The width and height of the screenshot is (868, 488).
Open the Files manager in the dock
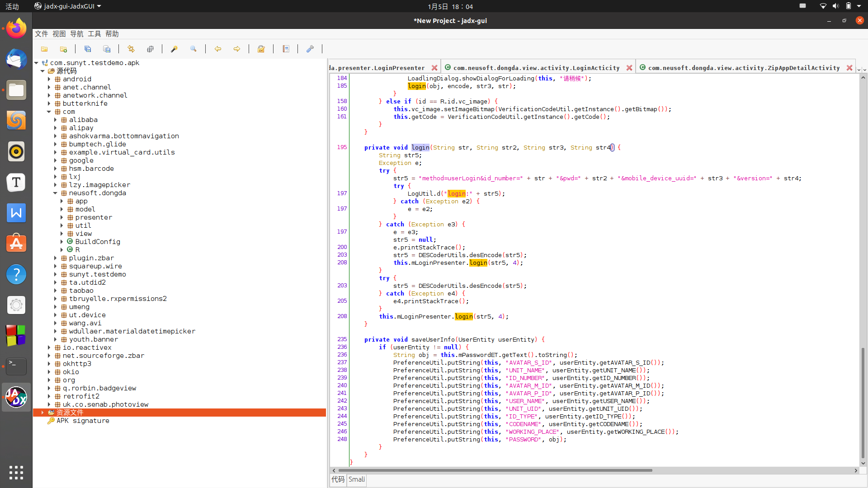(16, 90)
